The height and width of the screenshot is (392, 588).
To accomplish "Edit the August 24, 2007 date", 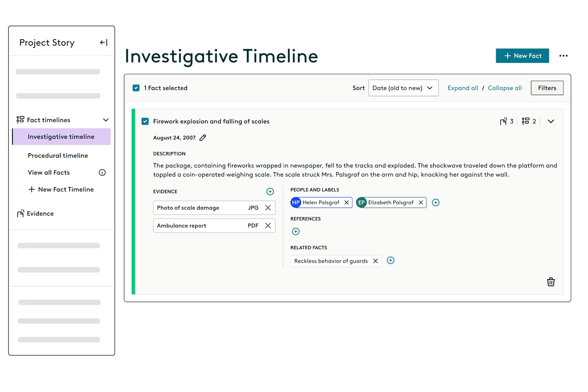I will tap(203, 138).
